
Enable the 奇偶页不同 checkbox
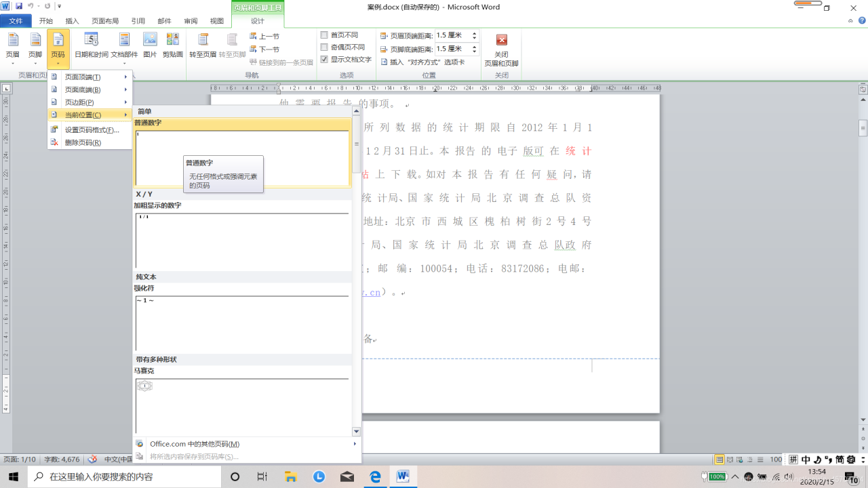point(324,47)
